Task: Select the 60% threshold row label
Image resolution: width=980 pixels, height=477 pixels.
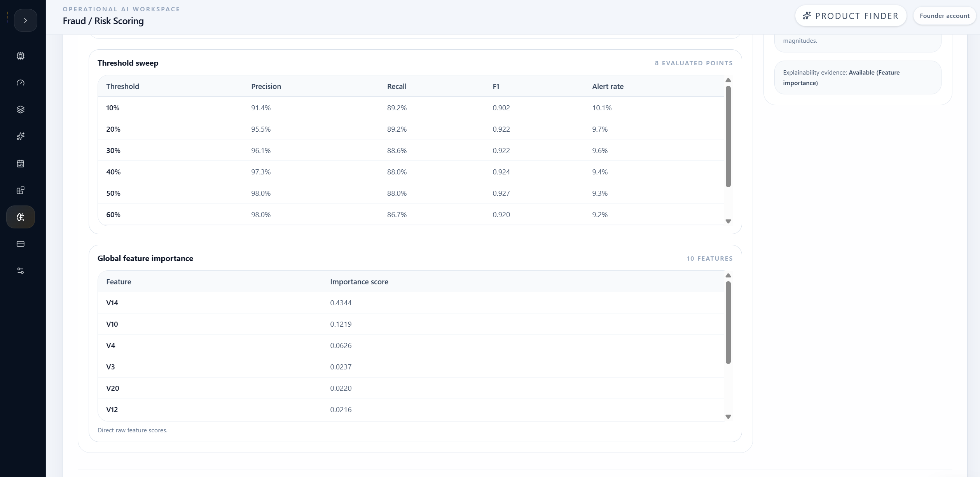Action: (x=113, y=214)
